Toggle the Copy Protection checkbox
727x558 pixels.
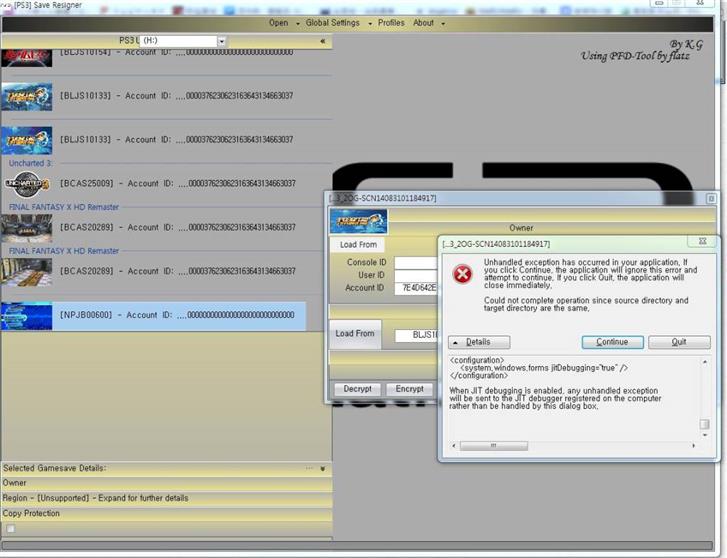click(11, 528)
